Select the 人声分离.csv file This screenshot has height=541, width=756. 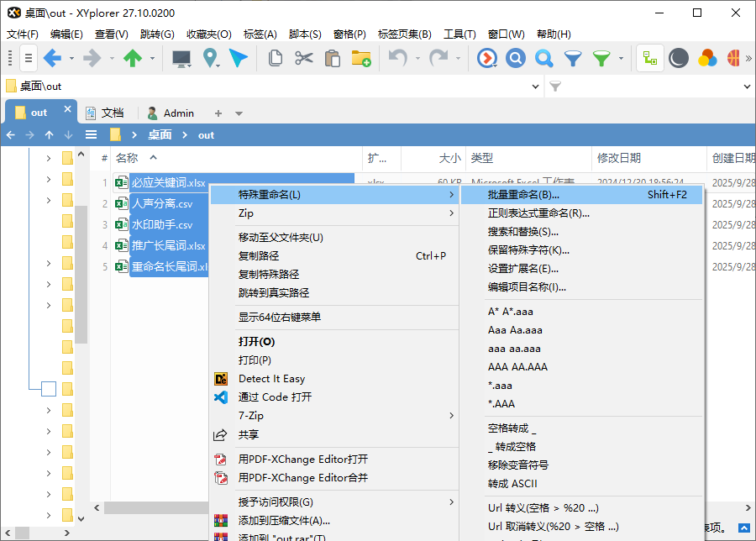pos(162,204)
